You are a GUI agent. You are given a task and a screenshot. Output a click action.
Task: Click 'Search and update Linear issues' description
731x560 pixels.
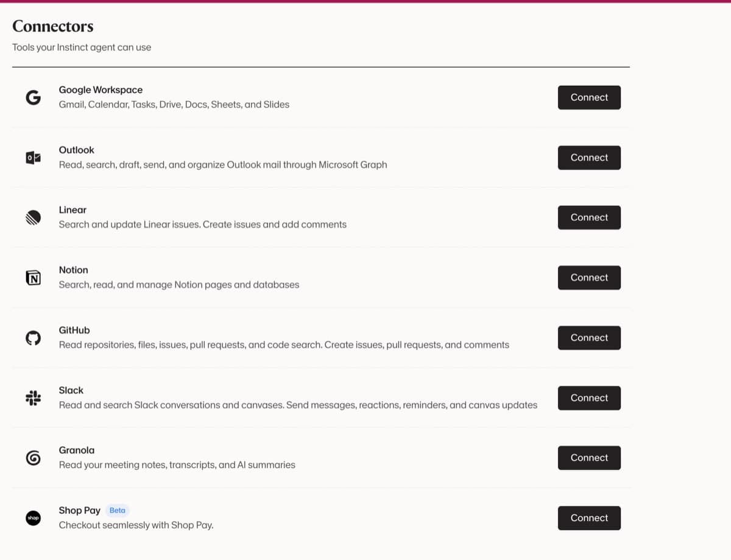click(x=202, y=225)
